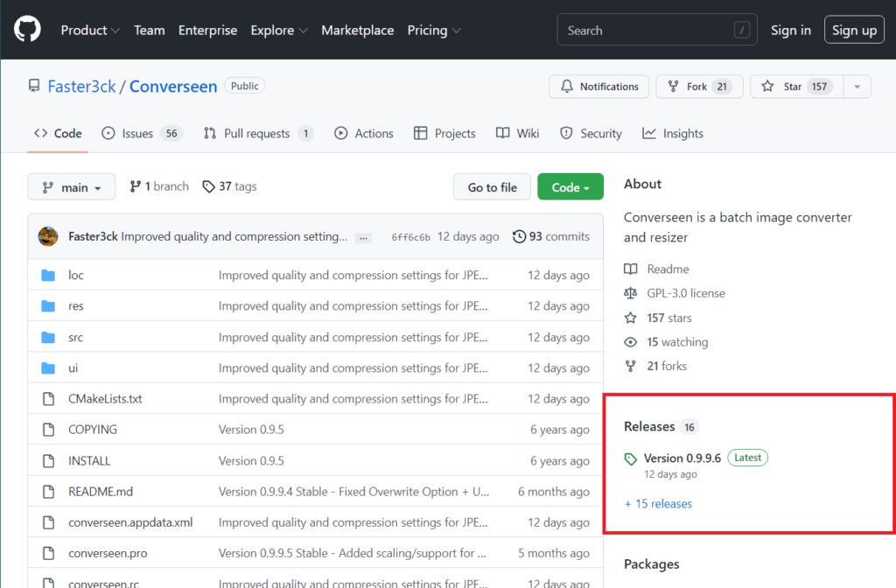The height and width of the screenshot is (588, 896).
Task: Open the Star dropdown arrow
Action: (857, 87)
